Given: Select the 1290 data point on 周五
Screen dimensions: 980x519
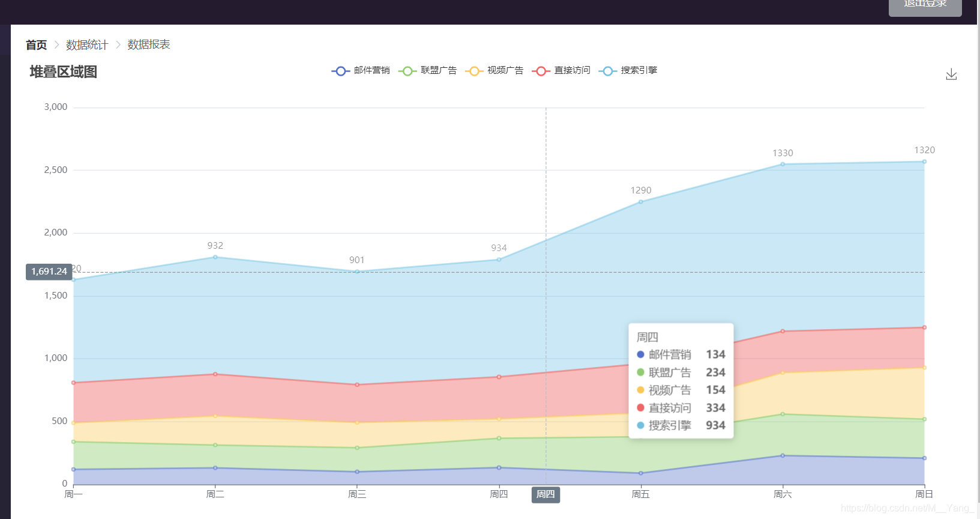Looking at the screenshot, I should point(641,202).
